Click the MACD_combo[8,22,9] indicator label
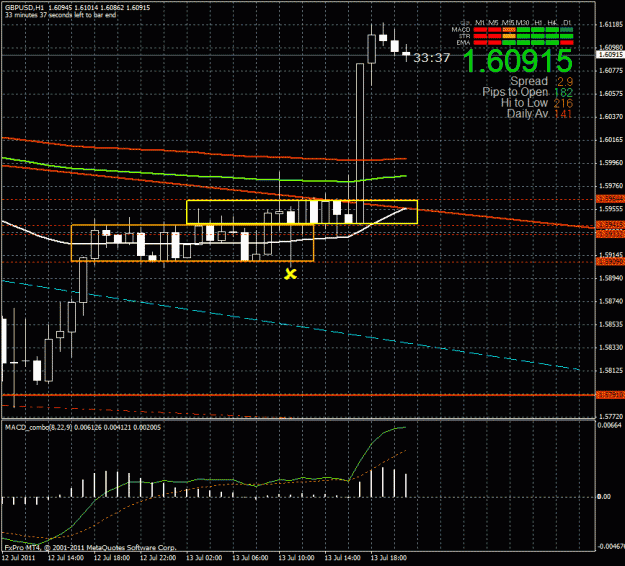Image resolution: width=625 pixels, height=566 pixels. [38, 427]
